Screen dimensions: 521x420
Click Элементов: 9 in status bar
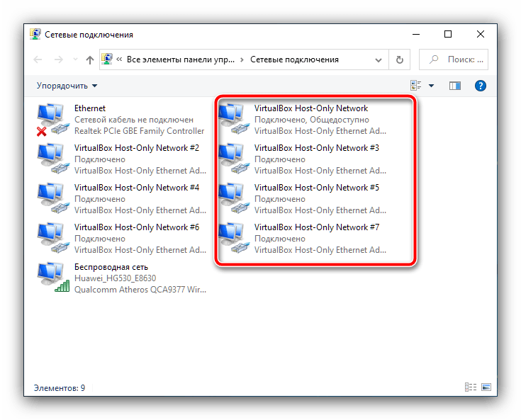coord(60,388)
